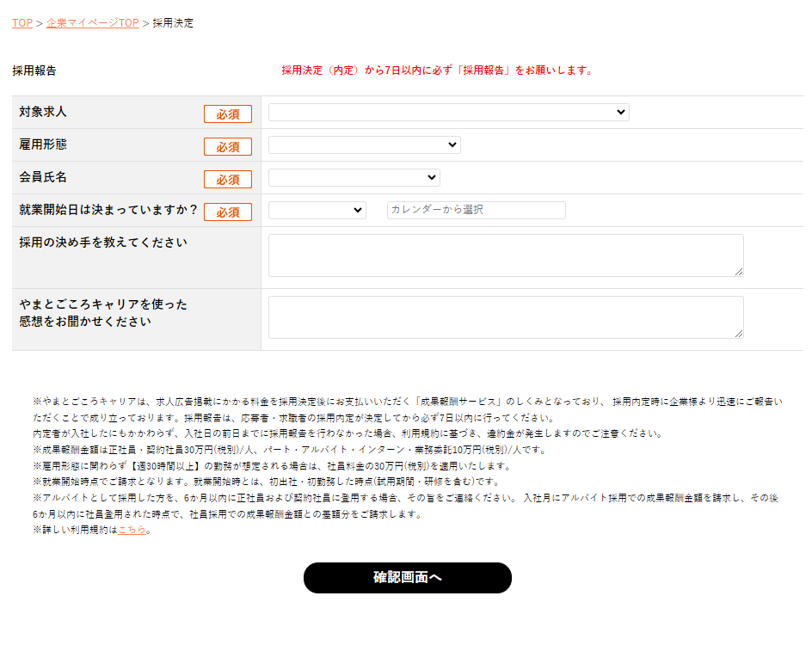The height and width of the screenshot is (645, 812).
Task: Click the 採用決定 breadcrumb text
Action: pos(173,23)
